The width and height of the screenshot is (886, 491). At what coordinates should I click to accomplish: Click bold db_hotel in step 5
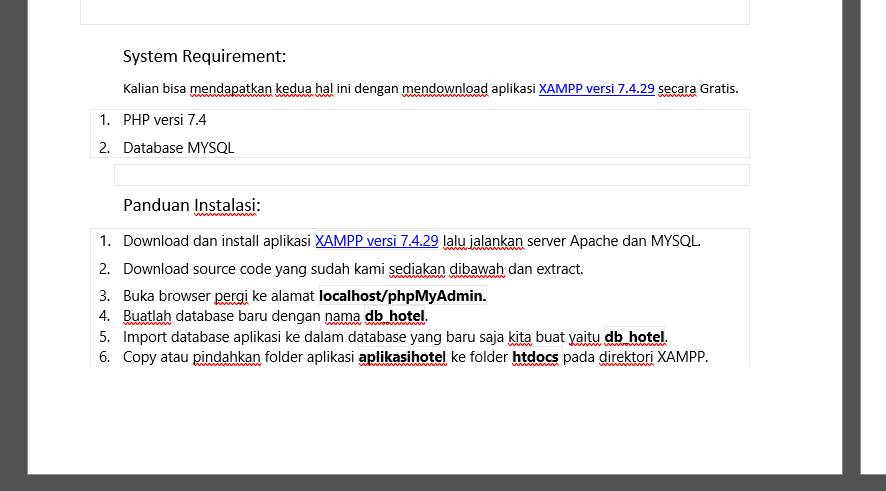point(635,336)
